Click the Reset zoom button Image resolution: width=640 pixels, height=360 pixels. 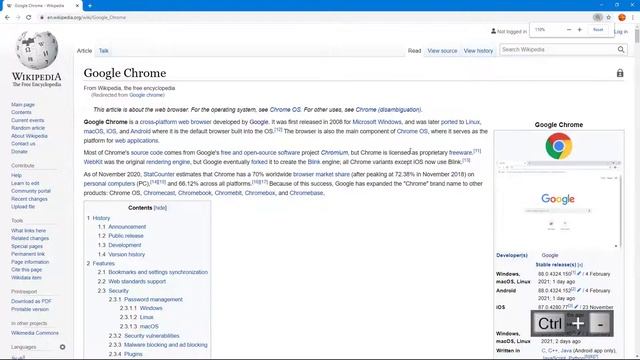pos(598,29)
